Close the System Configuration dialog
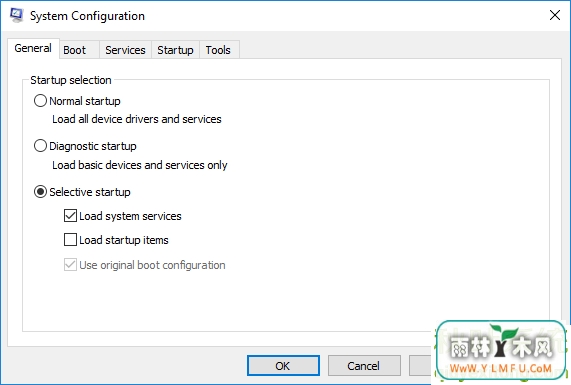The height and width of the screenshot is (385, 571). tap(555, 15)
